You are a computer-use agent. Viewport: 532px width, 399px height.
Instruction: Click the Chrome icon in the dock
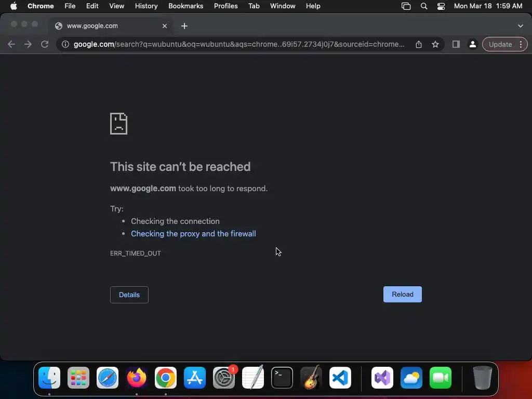point(166,378)
